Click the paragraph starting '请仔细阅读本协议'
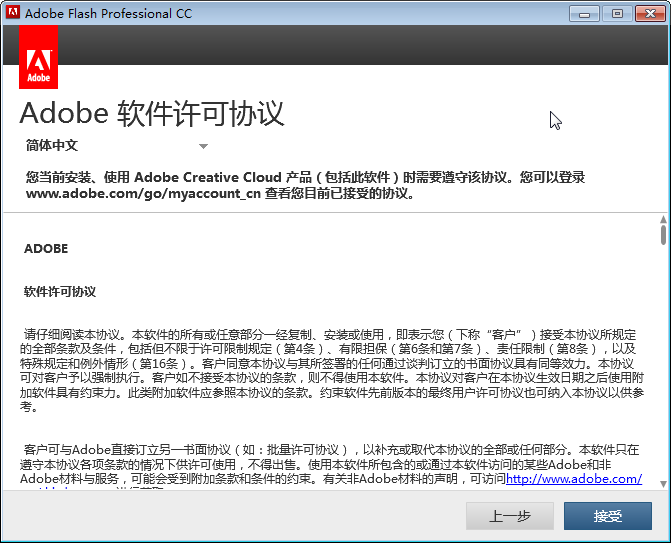Viewport: 671px width, 543px height. point(332,371)
